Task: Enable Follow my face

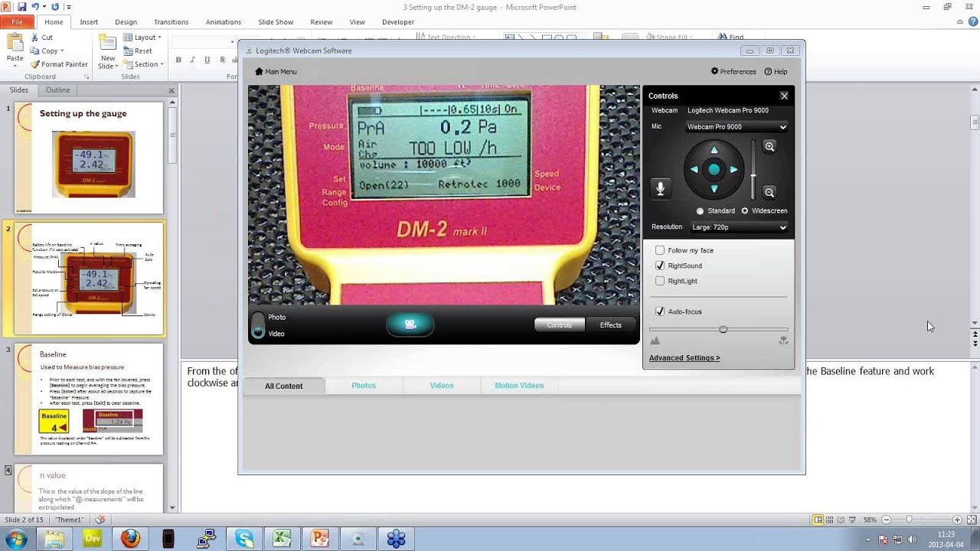Action: (x=660, y=250)
